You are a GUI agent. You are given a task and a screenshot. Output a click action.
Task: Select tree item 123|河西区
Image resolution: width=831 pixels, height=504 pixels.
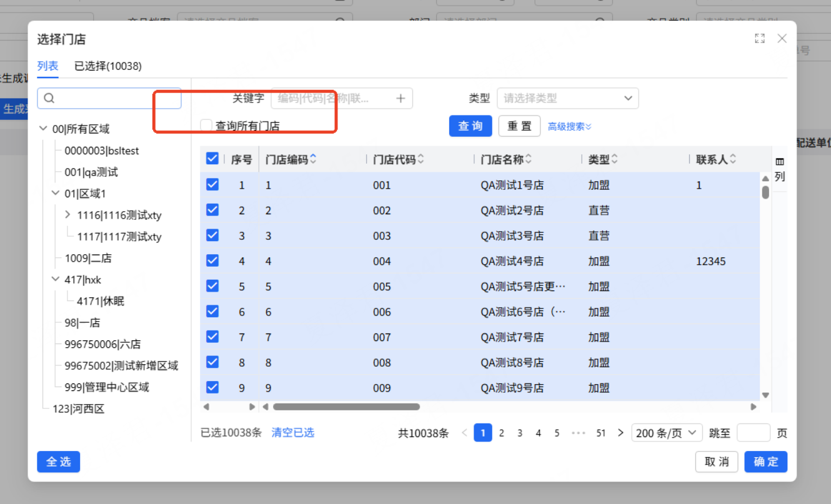coord(78,409)
